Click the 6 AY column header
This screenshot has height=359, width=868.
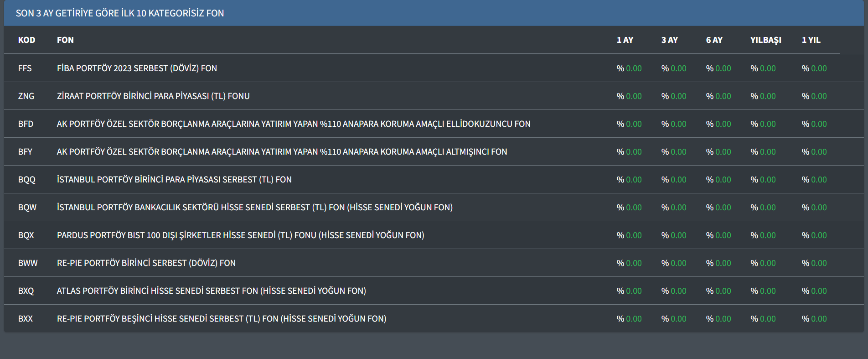tap(714, 40)
